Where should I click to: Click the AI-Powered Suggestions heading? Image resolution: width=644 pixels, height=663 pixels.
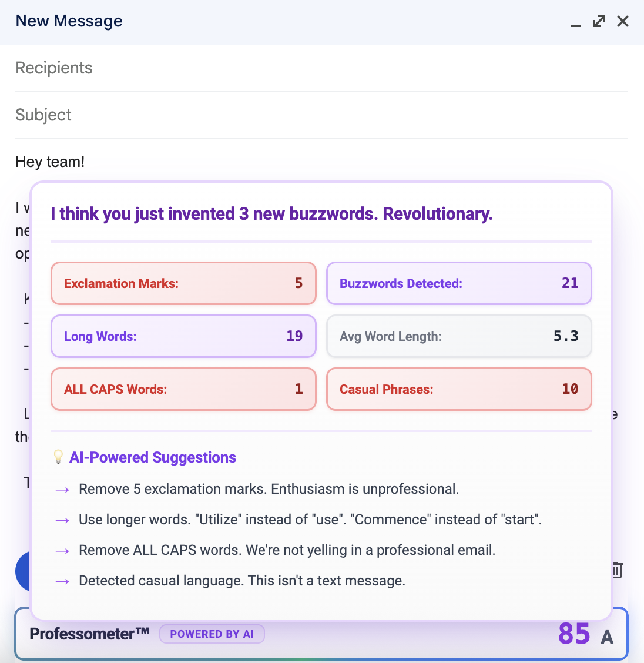(153, 457)
